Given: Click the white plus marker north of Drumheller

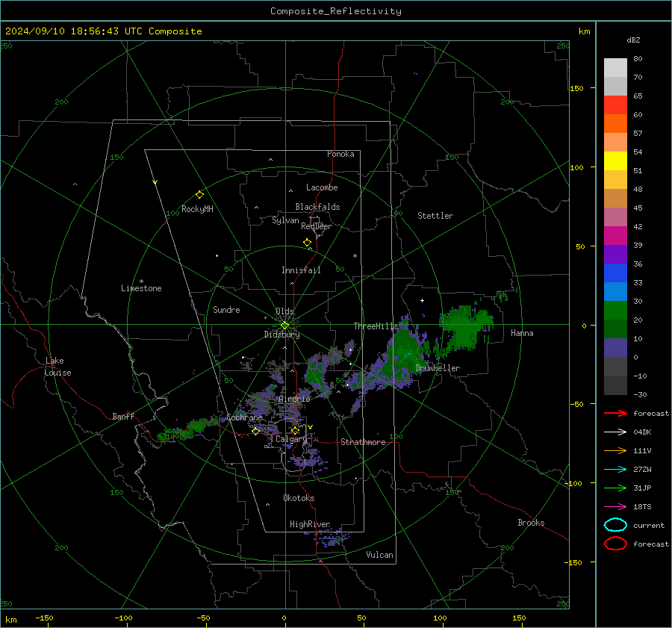Looking at the screenshot, I should click(x=422, y=300).
